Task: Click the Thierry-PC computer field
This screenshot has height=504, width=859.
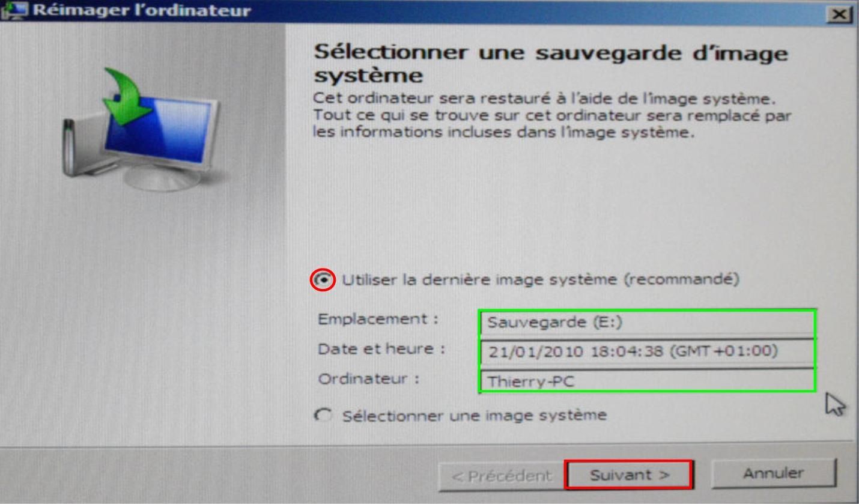Action: coord(647,380)
